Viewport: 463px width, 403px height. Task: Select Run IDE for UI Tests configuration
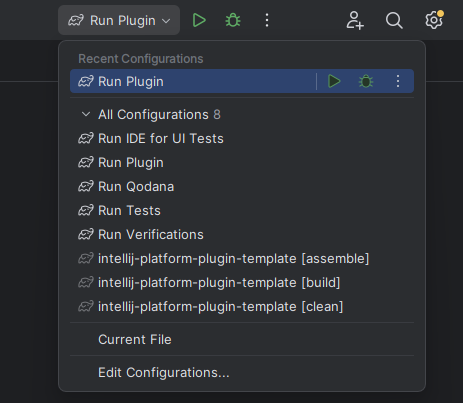click(242, 139)
